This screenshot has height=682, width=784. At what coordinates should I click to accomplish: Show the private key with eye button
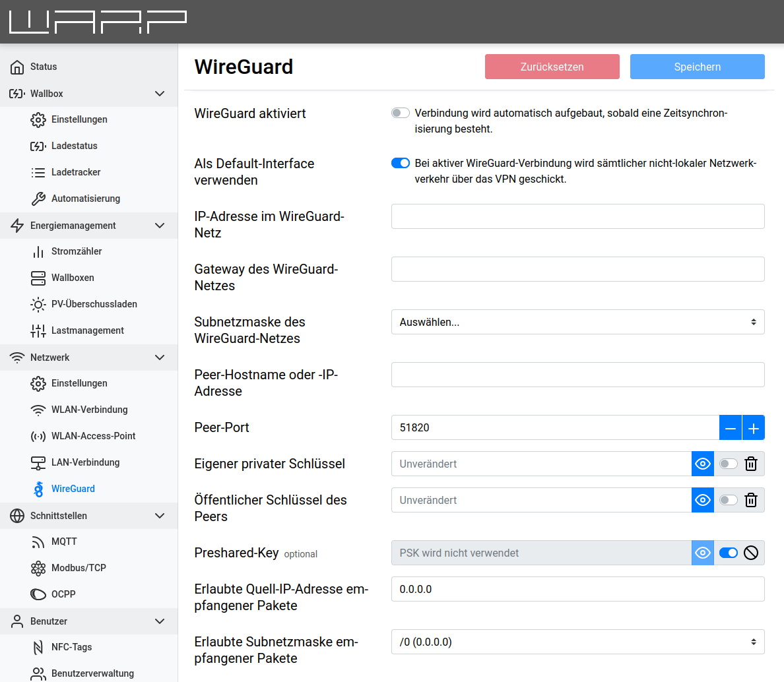pos(703,464)
